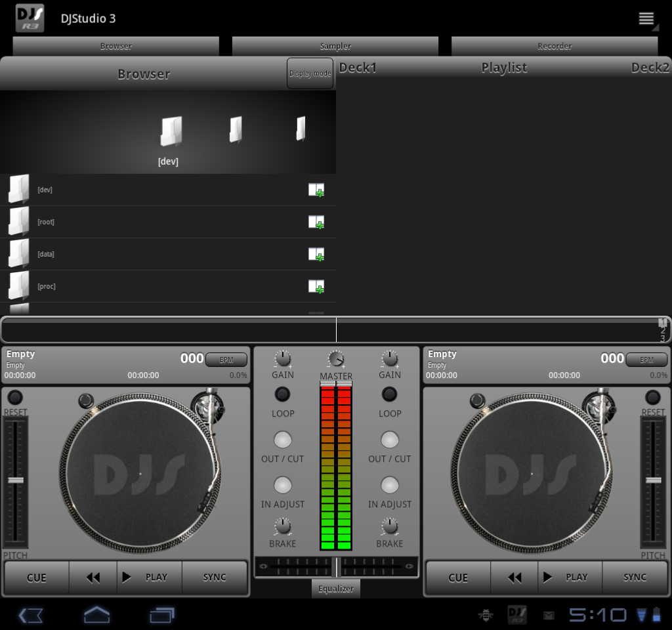The image size is (672, 630).
Task: Switch to the Recorder tab
Action: (555, 46)
